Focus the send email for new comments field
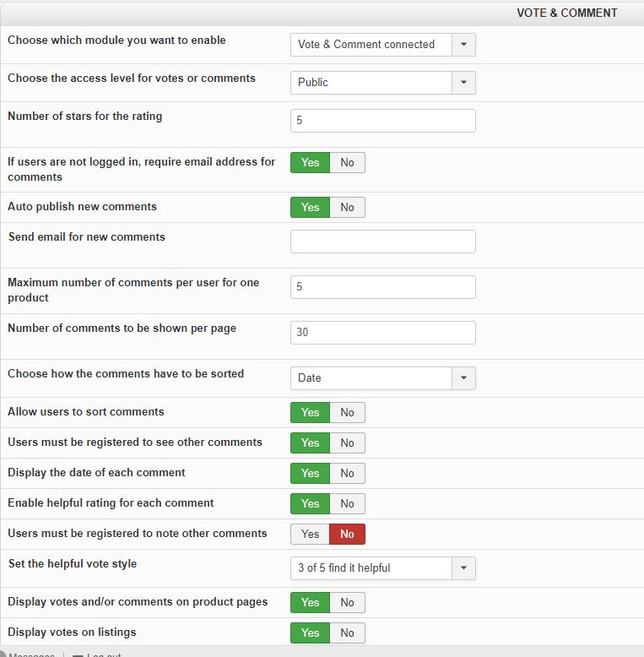Screen dimensions: 644x657 click(x=382, y=242)
